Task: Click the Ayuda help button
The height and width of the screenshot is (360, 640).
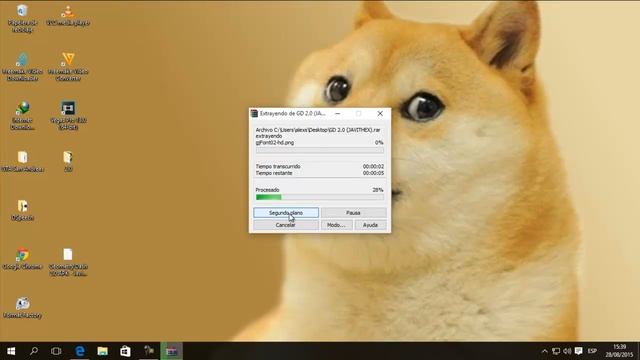Action: pyautogui.click(x=370, y=225)
